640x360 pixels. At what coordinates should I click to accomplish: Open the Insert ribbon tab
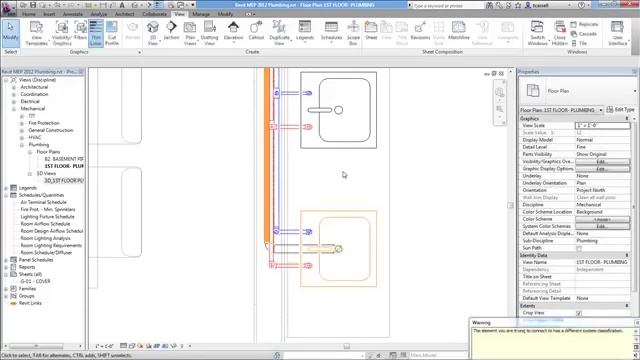49,14
